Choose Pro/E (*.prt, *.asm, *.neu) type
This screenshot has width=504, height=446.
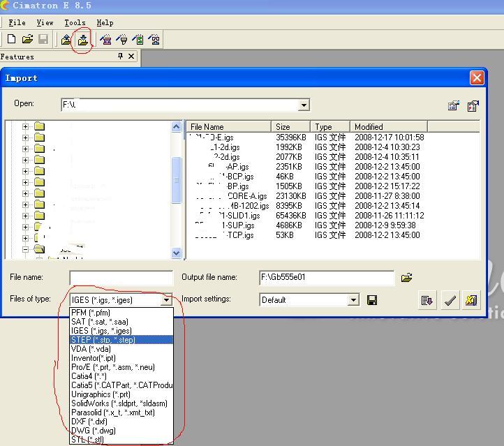pyautogui.click(x=121, y=367)
